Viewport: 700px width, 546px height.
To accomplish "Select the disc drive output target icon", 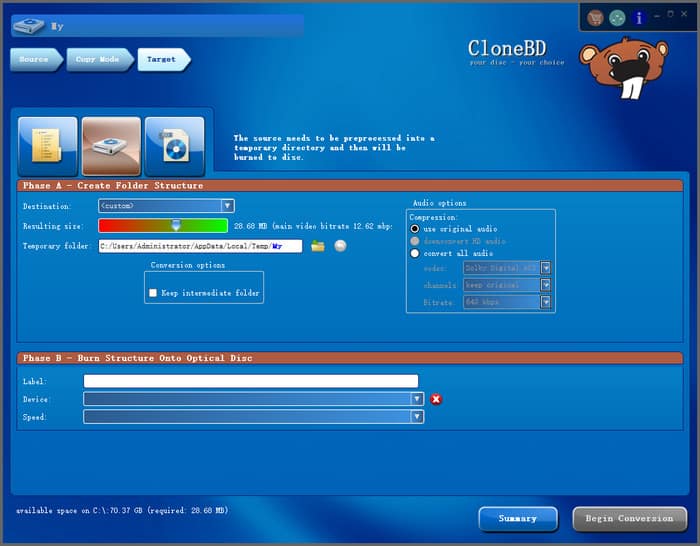I will tap(111, 144).
